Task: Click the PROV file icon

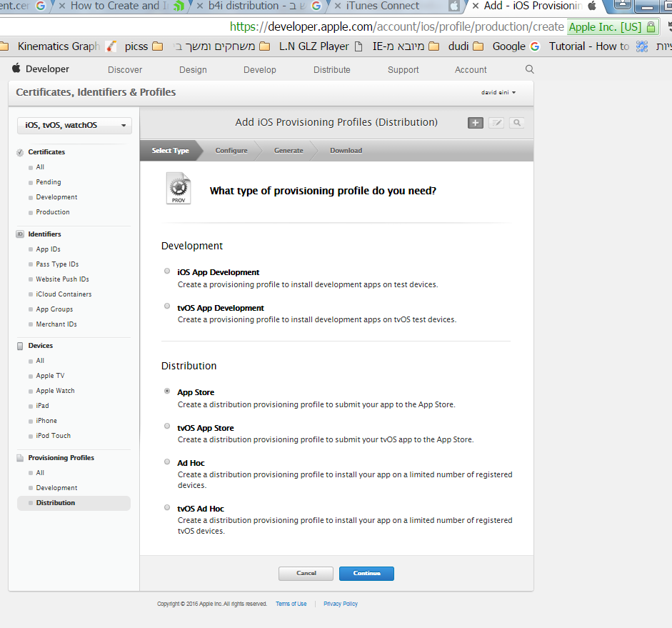Action: pos(179,188)
